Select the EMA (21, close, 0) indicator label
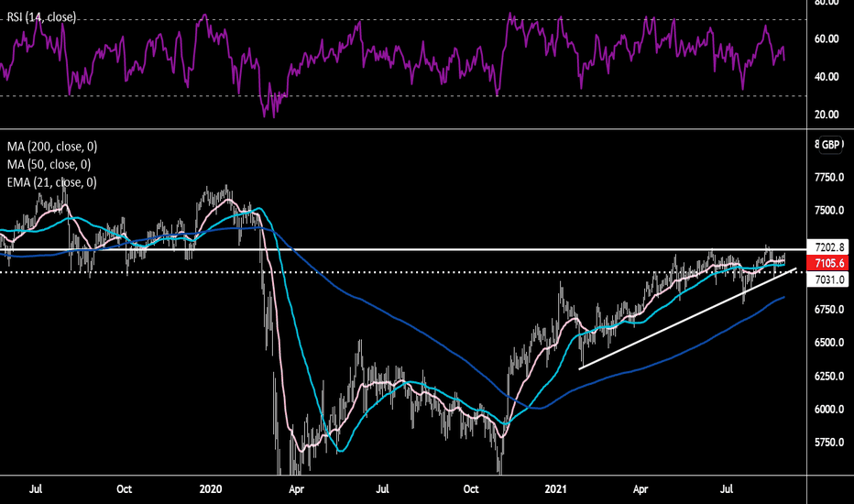The width and height of the screenshot is (854, 504). [x=51, y=182]
